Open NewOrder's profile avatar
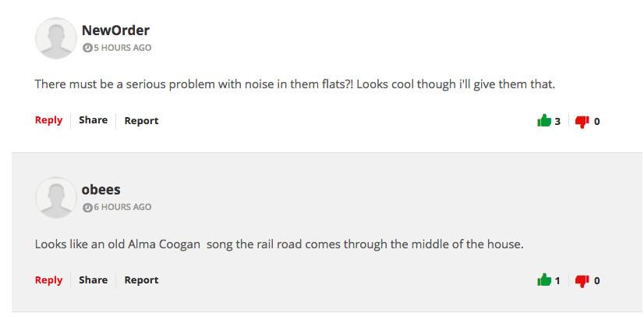 click(x=55, y=37)
